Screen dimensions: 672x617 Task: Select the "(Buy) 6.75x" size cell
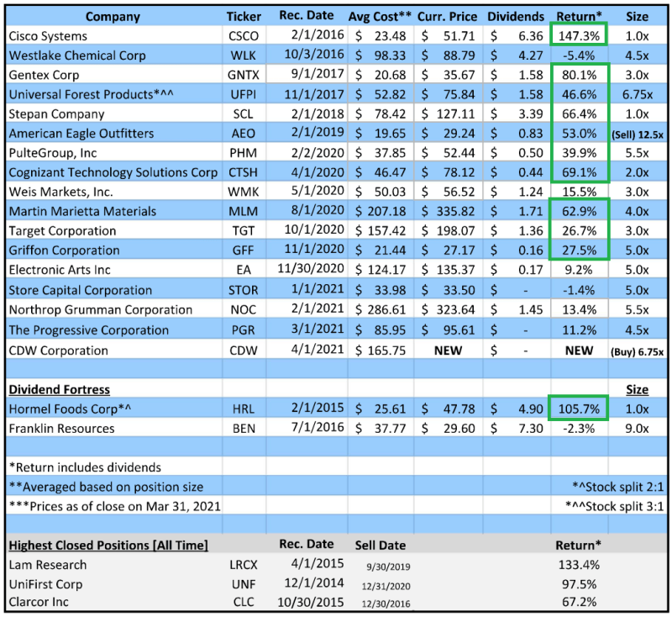[x=638, y=352]
